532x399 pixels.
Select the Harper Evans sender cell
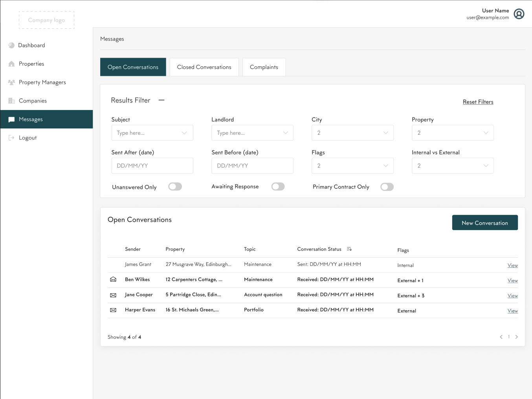pos(140,310)
